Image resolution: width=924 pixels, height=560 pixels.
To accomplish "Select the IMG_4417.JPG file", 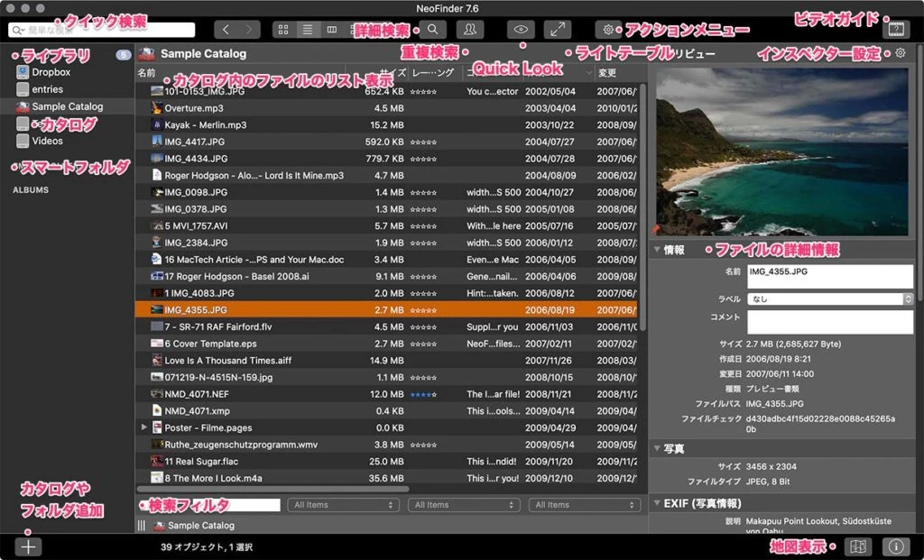I will coord(386,142).
